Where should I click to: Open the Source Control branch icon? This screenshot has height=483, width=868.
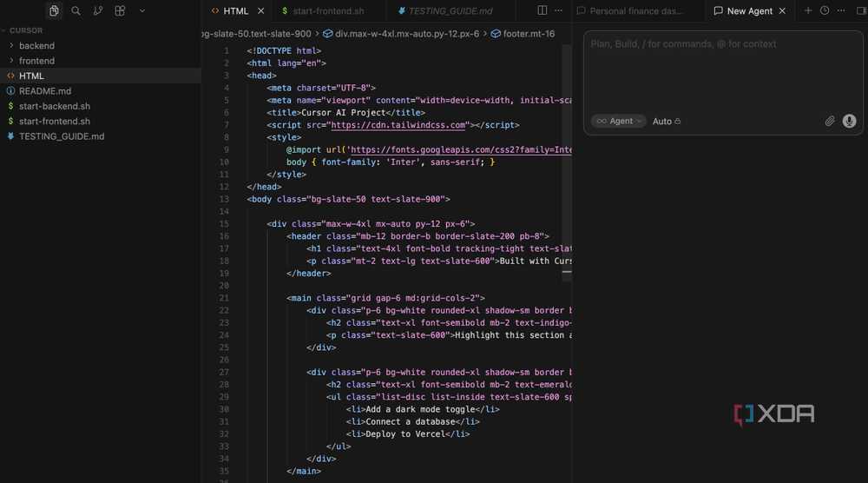pos(98,10)
